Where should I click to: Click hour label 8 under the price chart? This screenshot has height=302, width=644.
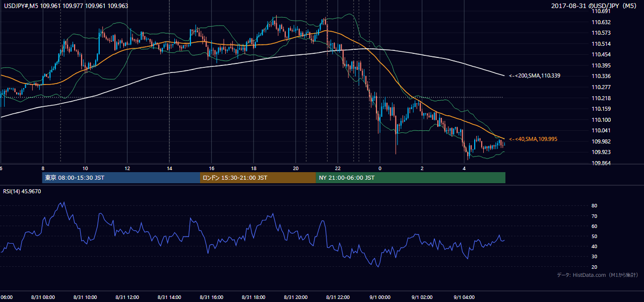[43, 169]
